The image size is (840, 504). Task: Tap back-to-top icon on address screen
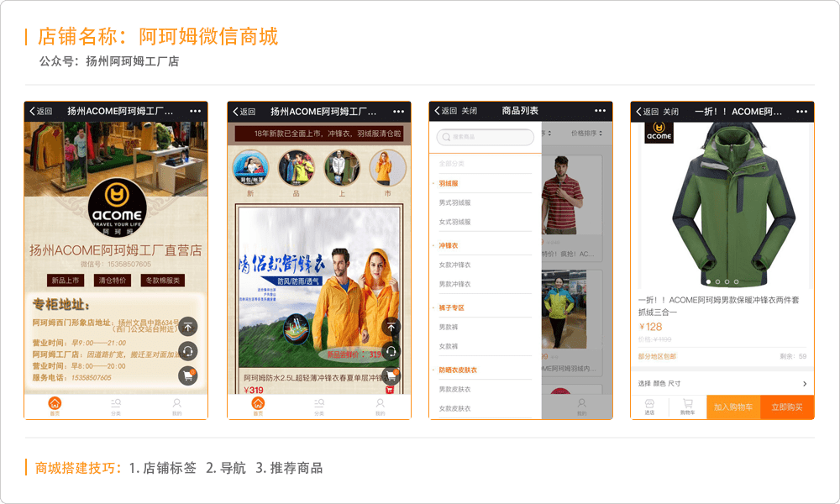click(187, 327)
